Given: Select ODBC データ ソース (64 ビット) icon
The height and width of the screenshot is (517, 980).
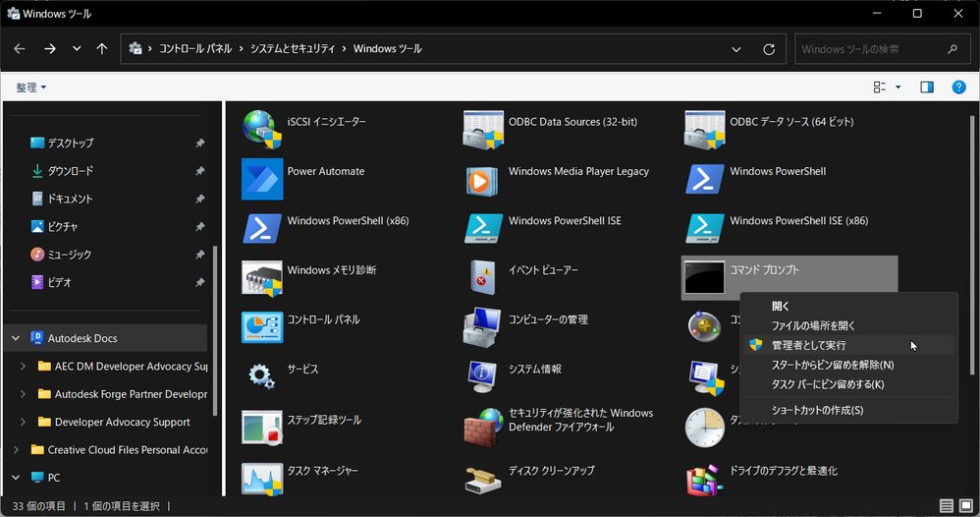Looking at the screenshot, I should [x=704, y=130].
